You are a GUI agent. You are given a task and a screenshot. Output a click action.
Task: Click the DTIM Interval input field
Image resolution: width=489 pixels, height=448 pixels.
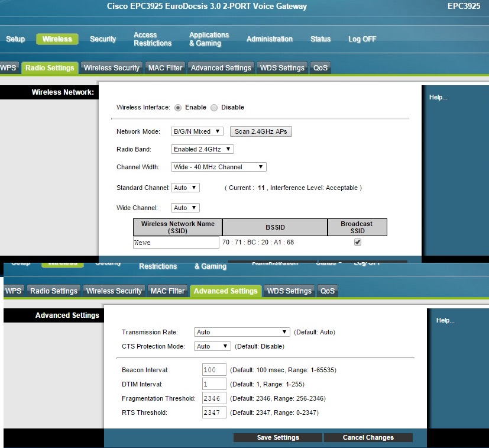[214, 384]
